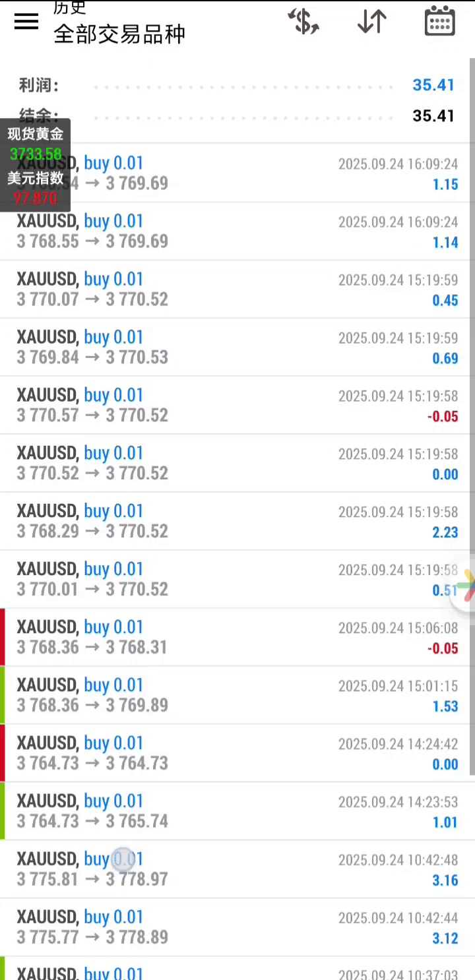Expand the trade closed at 3 778.97
The width and height of the screenshot is (475, 980).
coord(237,869)
